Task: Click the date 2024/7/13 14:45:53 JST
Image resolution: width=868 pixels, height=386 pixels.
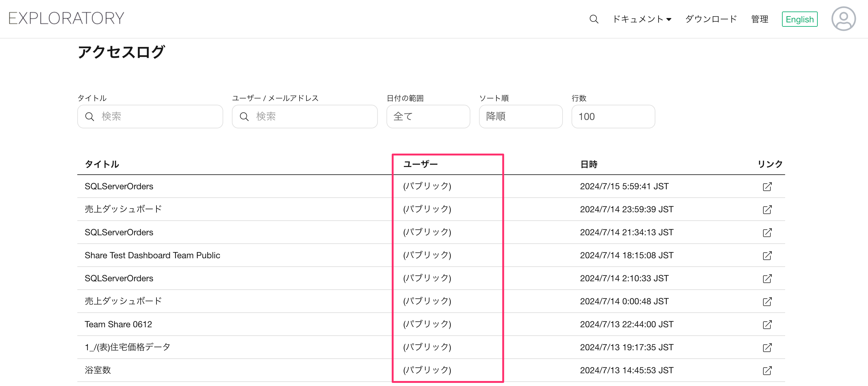Action: pyautogui.click(x=626, y=370)
